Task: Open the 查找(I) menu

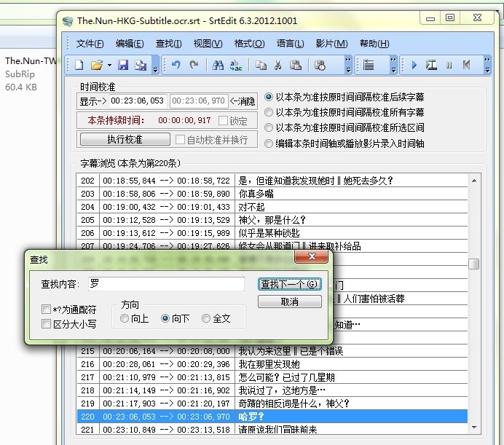Action: (x=168, y=44)
